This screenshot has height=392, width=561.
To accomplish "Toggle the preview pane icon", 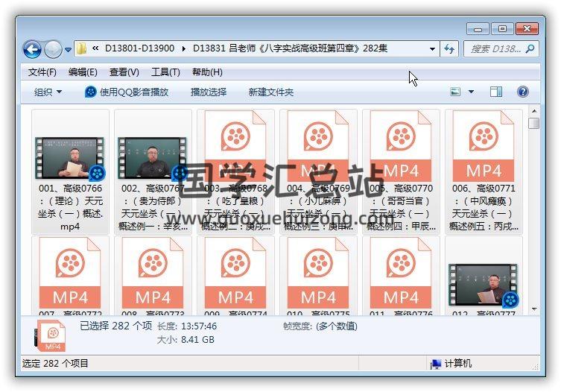I will pos(496,92).
